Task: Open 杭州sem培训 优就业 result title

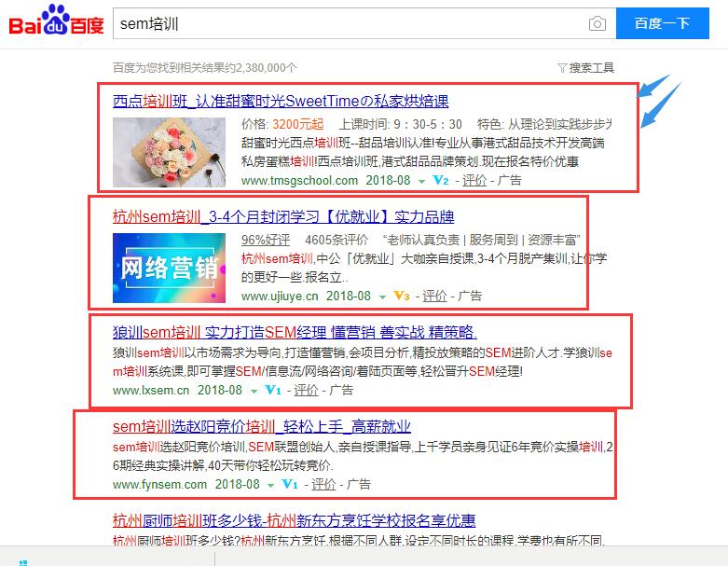Action: click(x=283, y=216)
